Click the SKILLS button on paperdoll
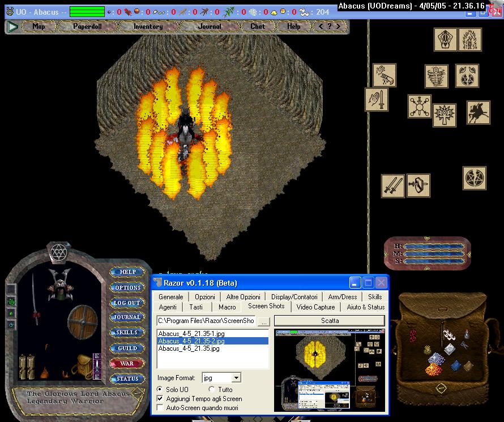Screen dimensions: 504x422 pos(127,333)
